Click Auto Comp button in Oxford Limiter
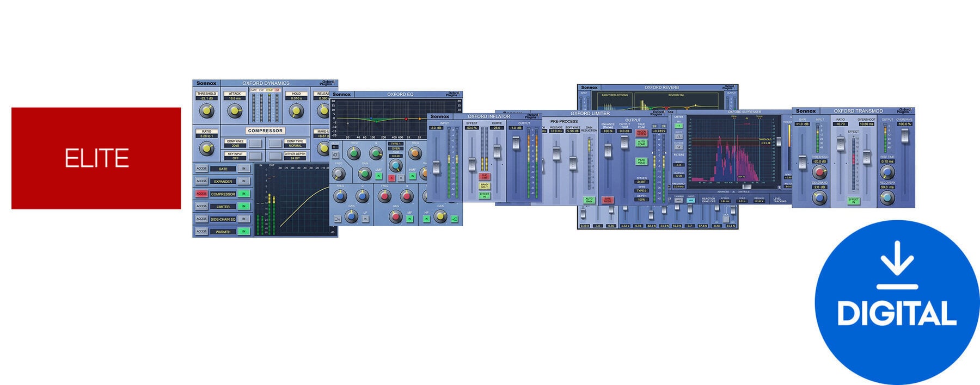980x385 pixels. pyautogui.click(x=641, y=143)
